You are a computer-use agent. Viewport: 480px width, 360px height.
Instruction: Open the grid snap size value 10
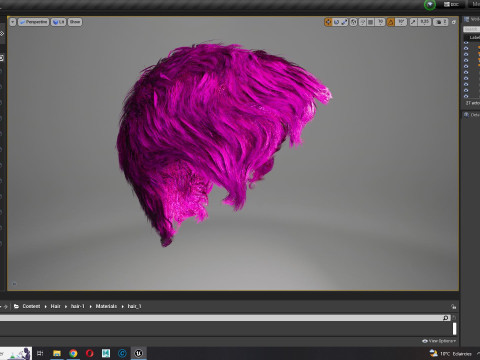coord(380,22)
